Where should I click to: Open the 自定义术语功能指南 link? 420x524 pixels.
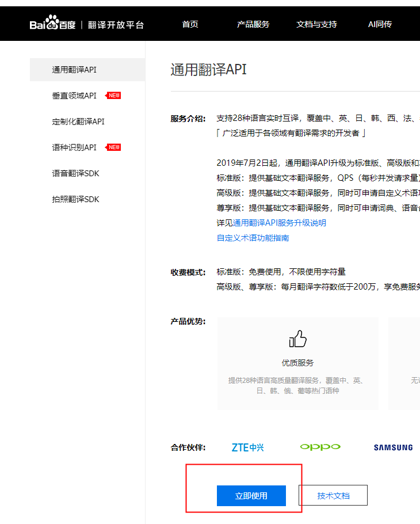(x=253, y=238)
